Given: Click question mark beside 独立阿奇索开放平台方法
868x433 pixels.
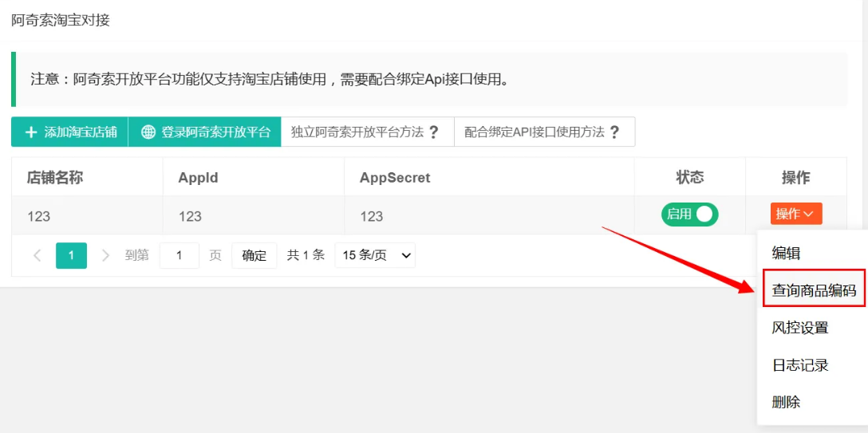Looking at the screenshot, I should pos(434,132).
